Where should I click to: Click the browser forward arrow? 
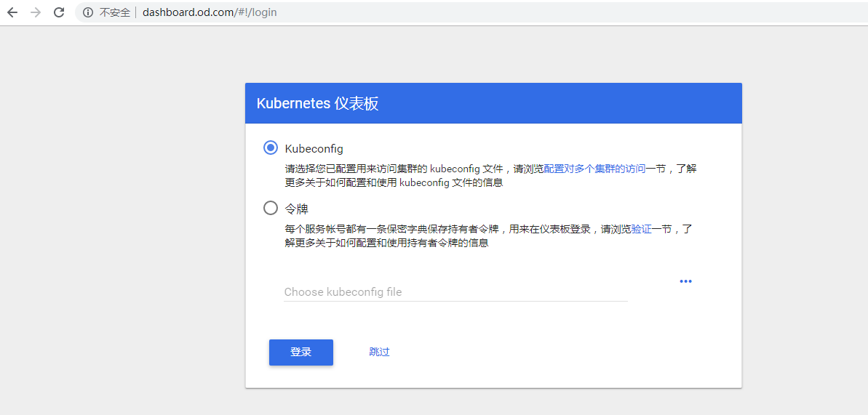point(36,12)
